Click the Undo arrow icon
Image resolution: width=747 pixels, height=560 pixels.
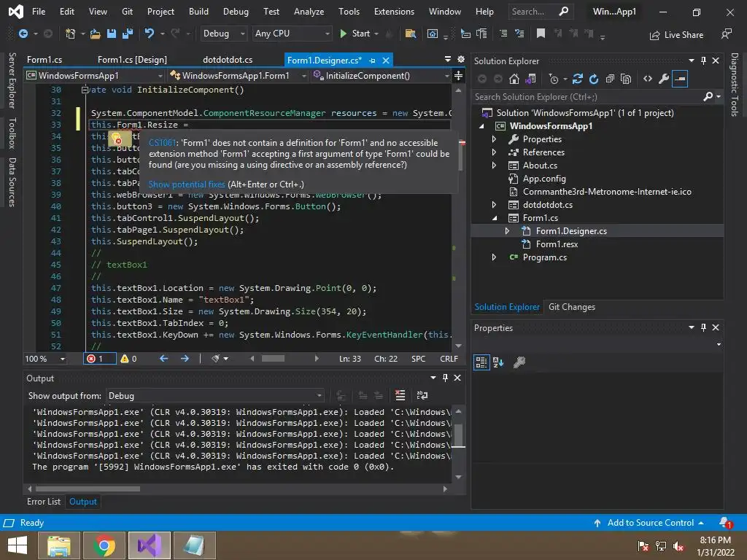[150, 34]
